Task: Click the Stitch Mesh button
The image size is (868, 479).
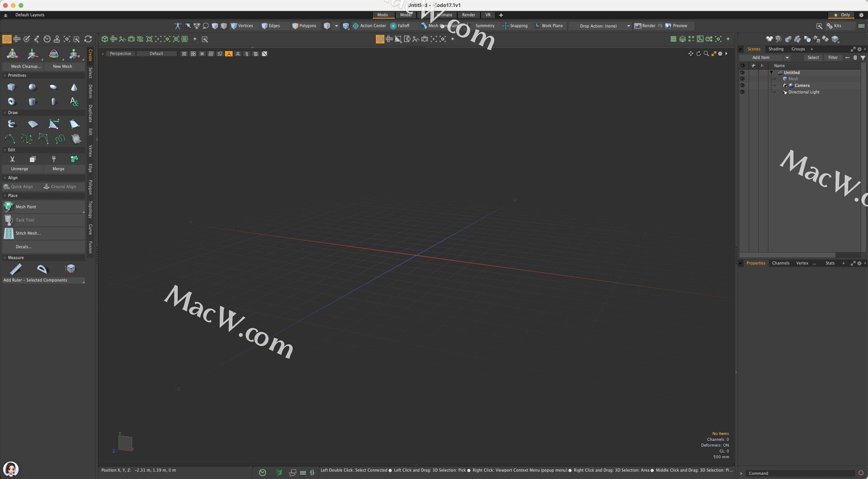Action: tap(43, 233)
